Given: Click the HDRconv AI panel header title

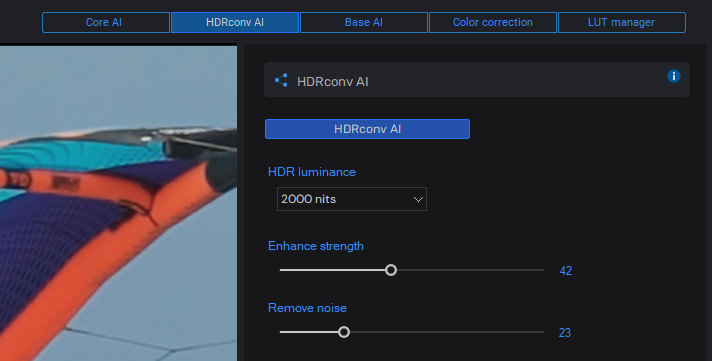Looking at the screenshot, I should coord(333,82).
